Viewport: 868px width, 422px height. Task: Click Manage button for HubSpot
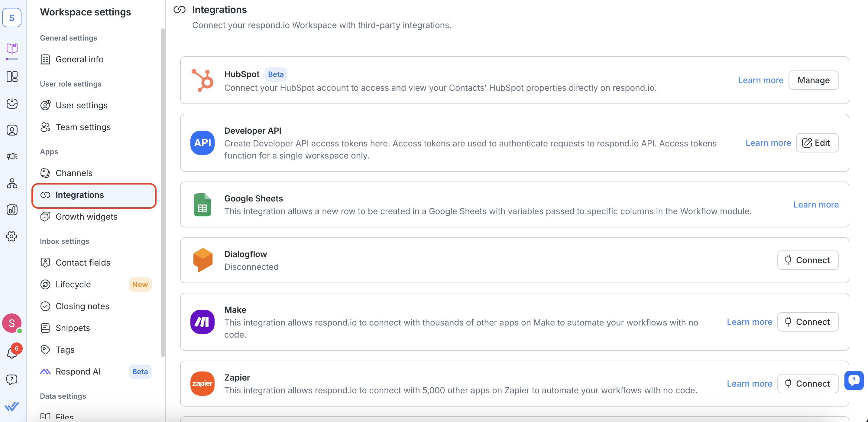[x=813, y=80]
